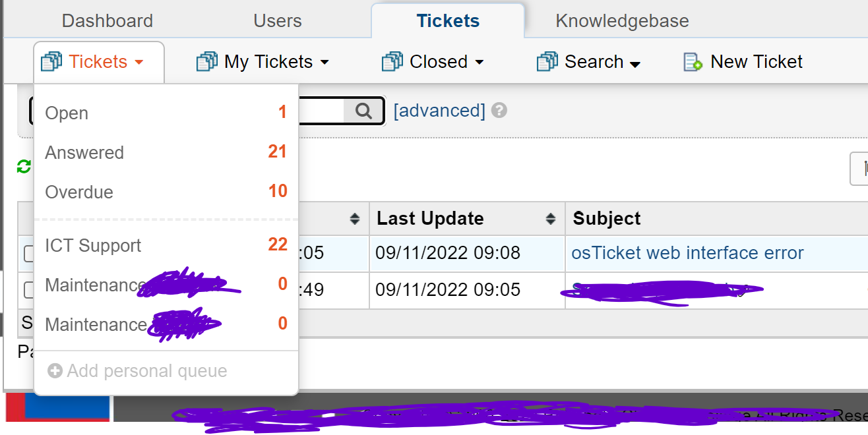Open the osTicket web interface error ticket

[687, 253]
